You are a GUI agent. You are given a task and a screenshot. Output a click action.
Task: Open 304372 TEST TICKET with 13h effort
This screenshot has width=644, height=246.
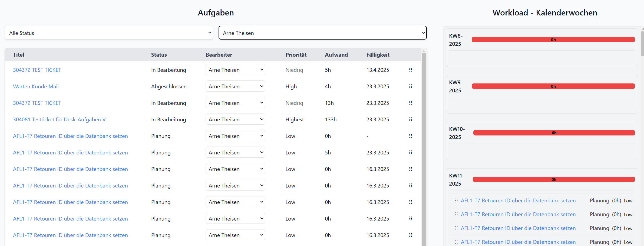coord(37,103)
